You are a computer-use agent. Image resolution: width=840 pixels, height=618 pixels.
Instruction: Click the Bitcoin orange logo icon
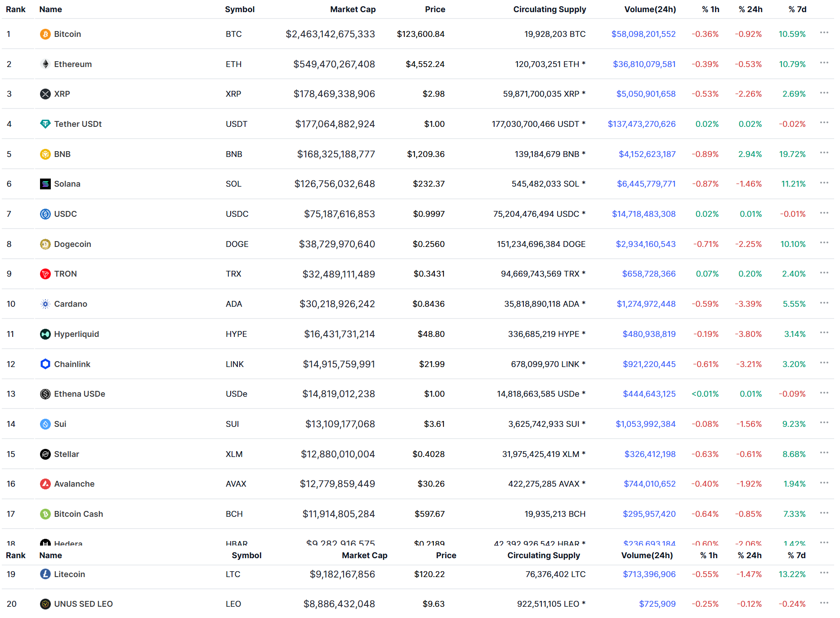pos(45,34)
